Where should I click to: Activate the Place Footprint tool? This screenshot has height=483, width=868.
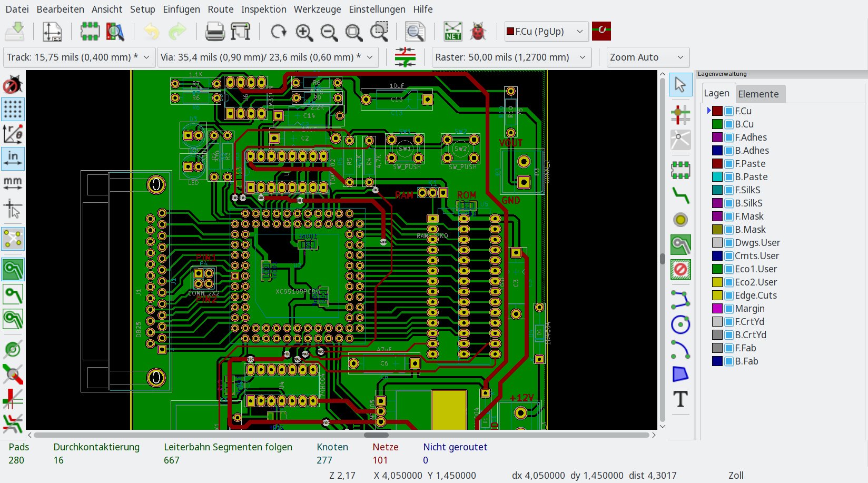(680, 170)
